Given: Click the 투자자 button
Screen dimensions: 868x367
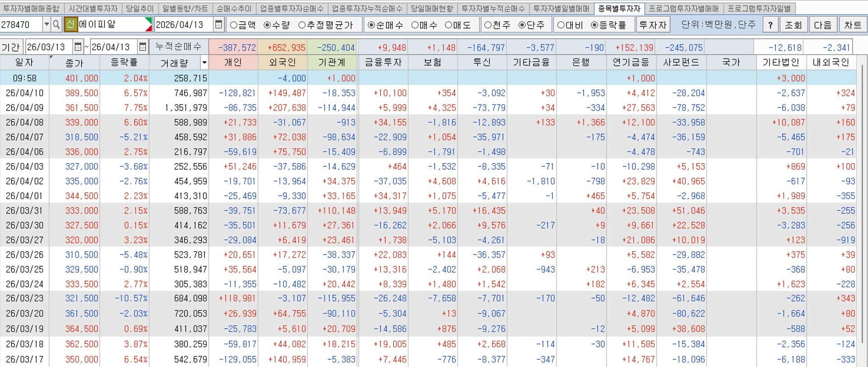Looking at the screenshot, I should click(653, 25).
